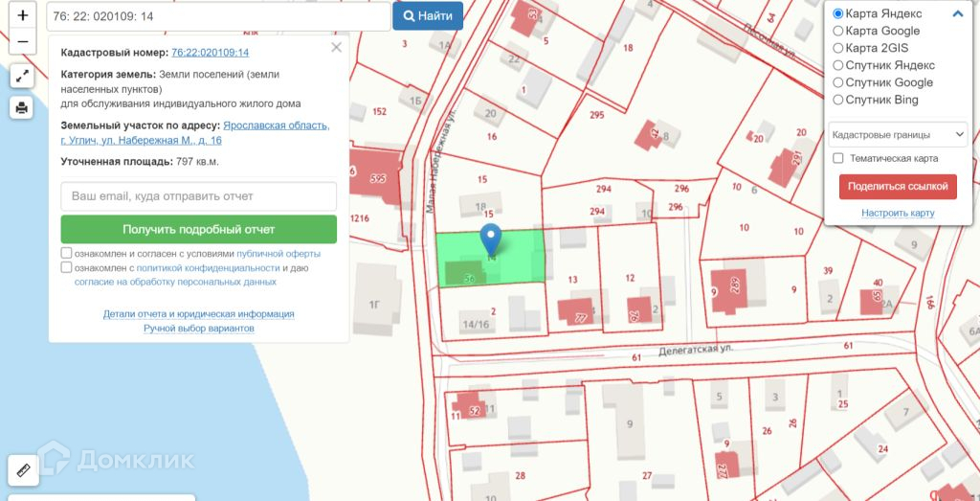
Task: Click the Уточненная площадь 797 кв.м. text
Action: (140, 161)
